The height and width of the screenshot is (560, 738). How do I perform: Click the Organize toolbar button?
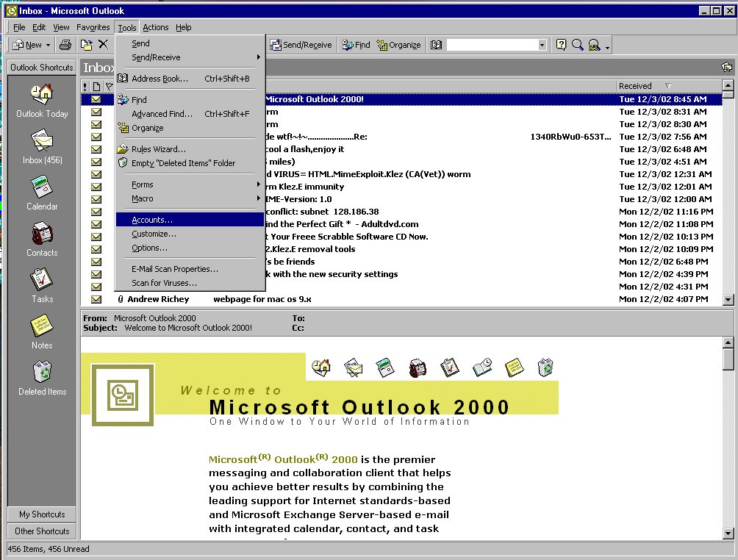[x=398, y=45]
